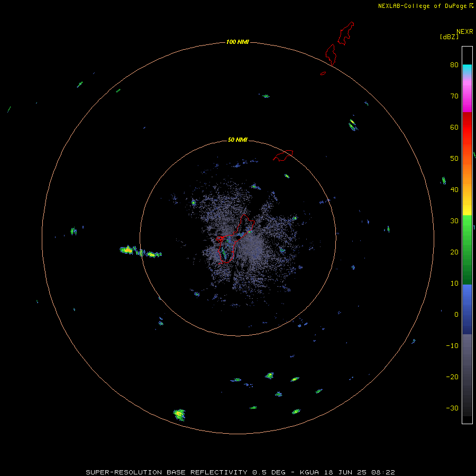Click the yellow-green echo near the bottom-left of the 100 NMI ring

pyautogui.click(x=179, y=414)
